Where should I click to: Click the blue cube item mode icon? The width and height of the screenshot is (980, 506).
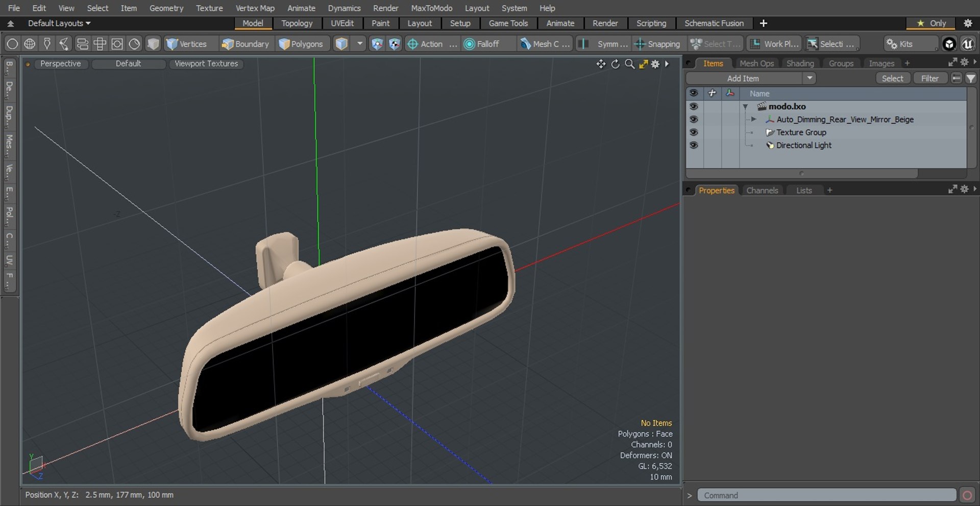(341, 44)
